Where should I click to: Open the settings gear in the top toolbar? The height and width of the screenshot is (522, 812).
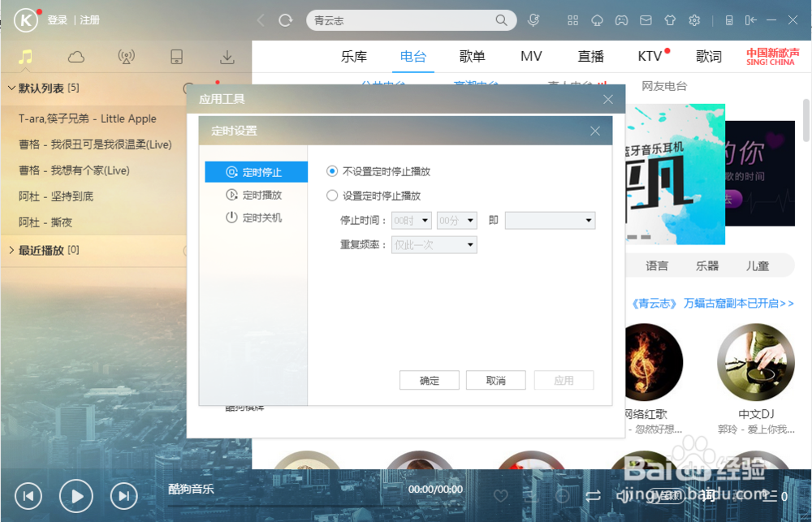click(696, 19)
